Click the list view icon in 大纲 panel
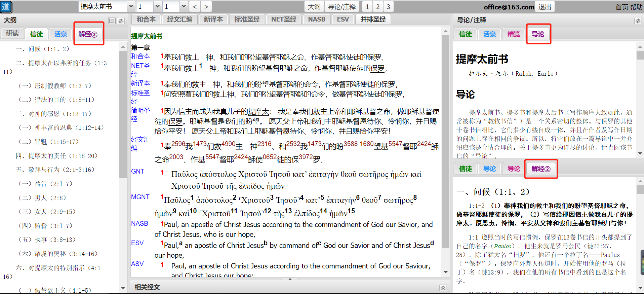The image size is (644, 294). pos(112,21)
